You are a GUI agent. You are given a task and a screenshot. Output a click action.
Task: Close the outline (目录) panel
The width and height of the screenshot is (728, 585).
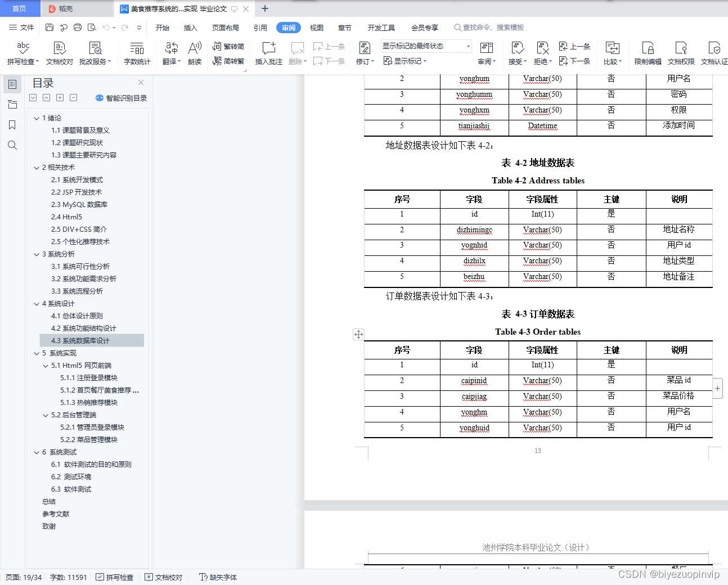tap(141, 82)
